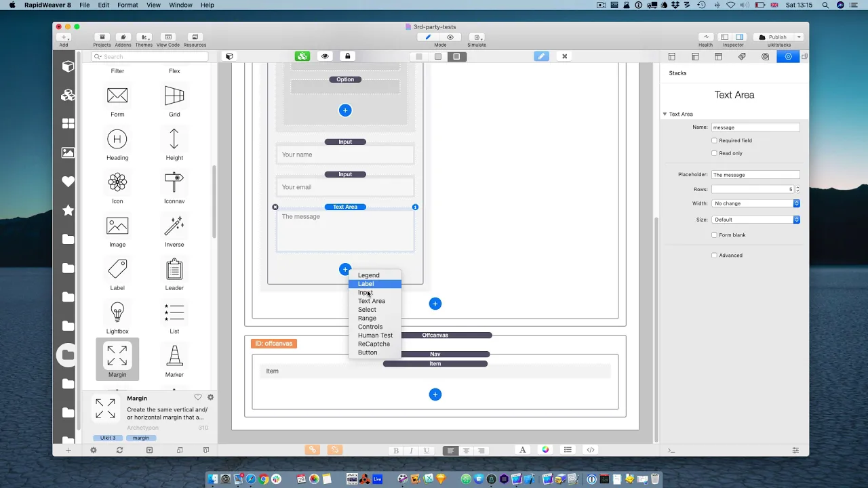The width and height of the screenshot is (868, 488).
Task: Select the Lightbox stack icon
Action: (x=117, y=312)
